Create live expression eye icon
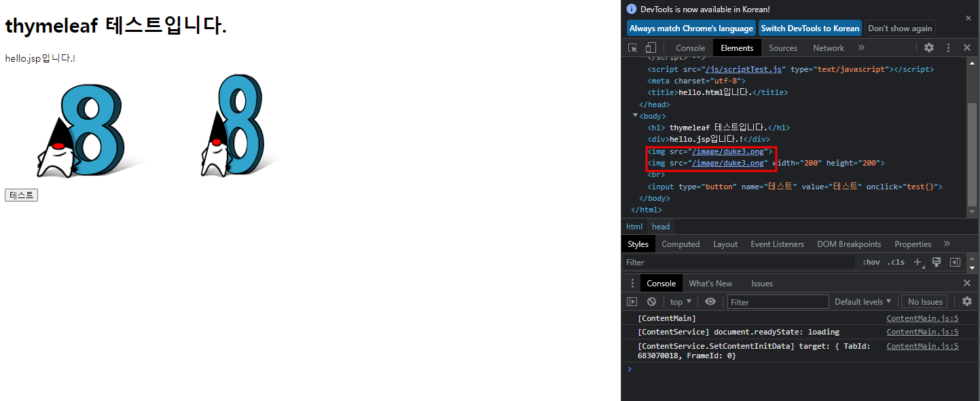The width and height of the screenshot is (980, 401). tap(710, 301)
